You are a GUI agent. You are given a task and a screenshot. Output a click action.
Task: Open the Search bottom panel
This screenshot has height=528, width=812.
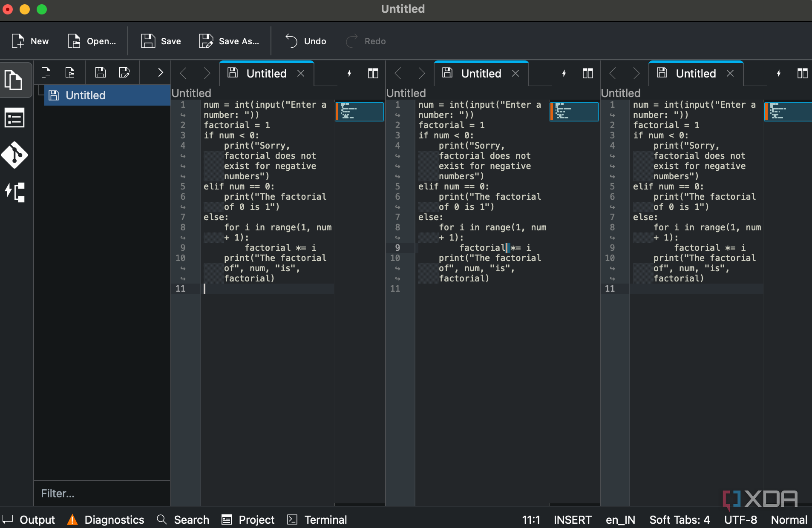pos(183,520)
